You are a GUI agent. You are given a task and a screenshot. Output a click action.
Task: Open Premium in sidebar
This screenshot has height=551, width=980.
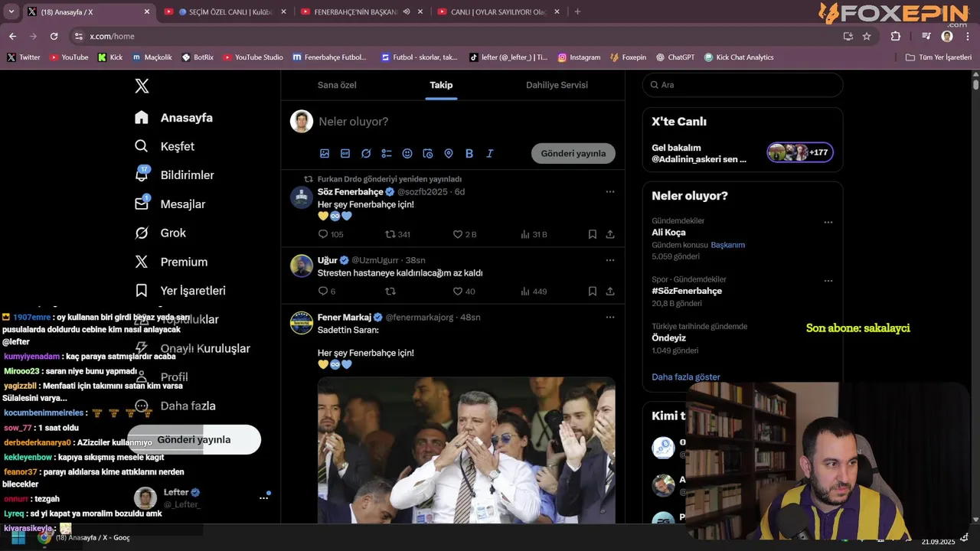171,262
